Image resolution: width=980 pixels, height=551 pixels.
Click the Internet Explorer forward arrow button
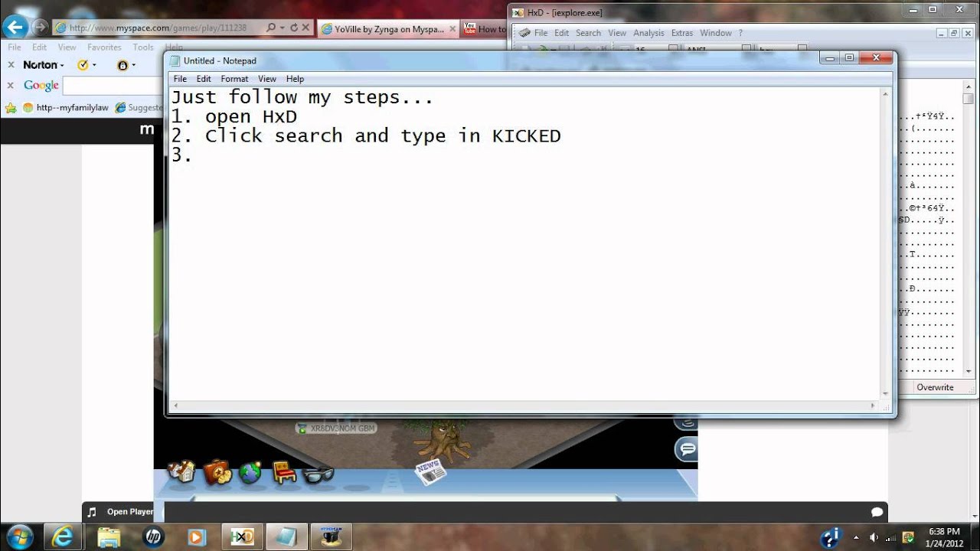[40, 28]
